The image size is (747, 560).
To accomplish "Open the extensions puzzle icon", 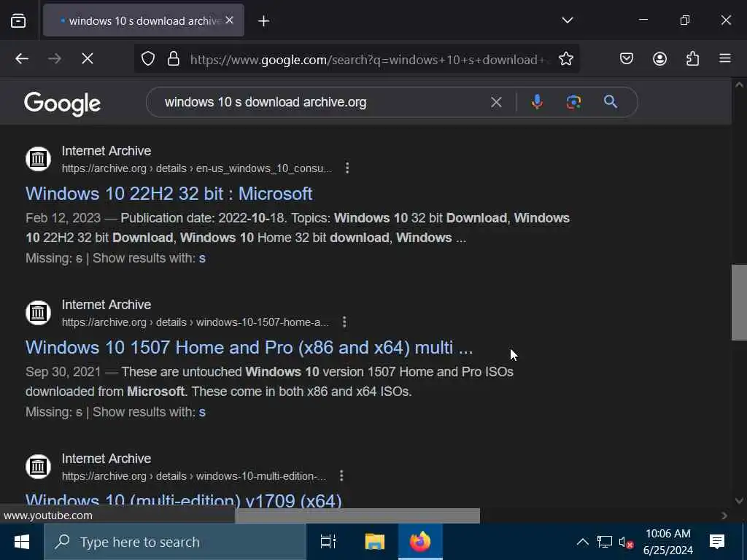I will pyautogui.click(x=693, y=58).
